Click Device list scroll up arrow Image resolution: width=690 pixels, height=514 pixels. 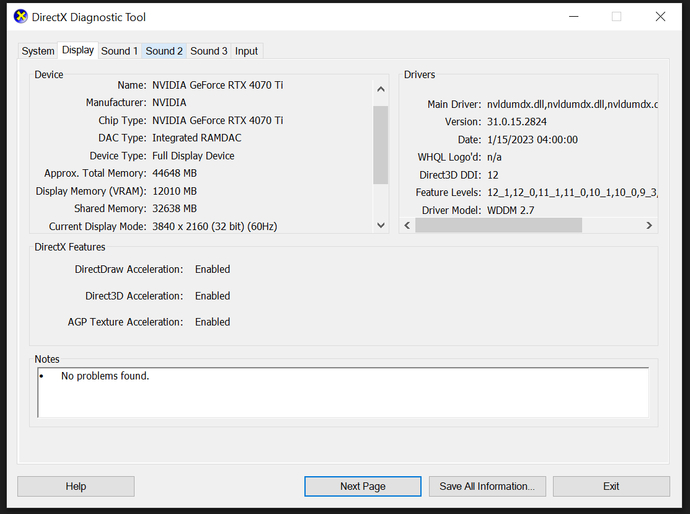click(381, 89)
